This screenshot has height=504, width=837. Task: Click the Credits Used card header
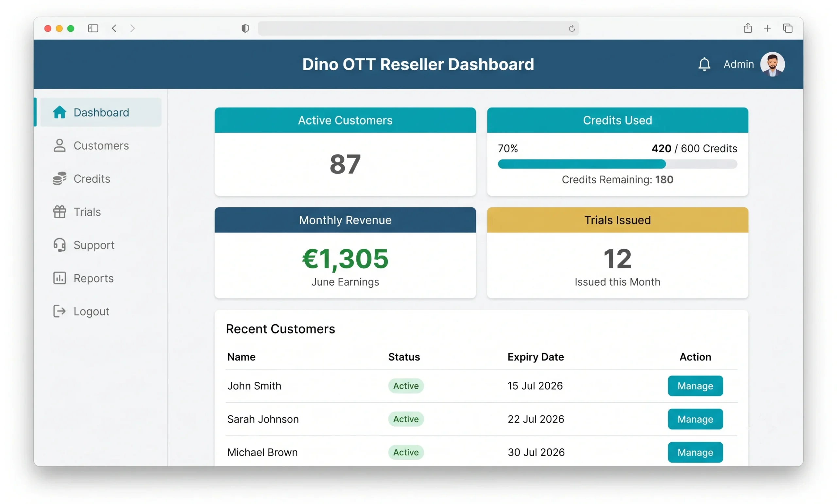coord(617,120)
